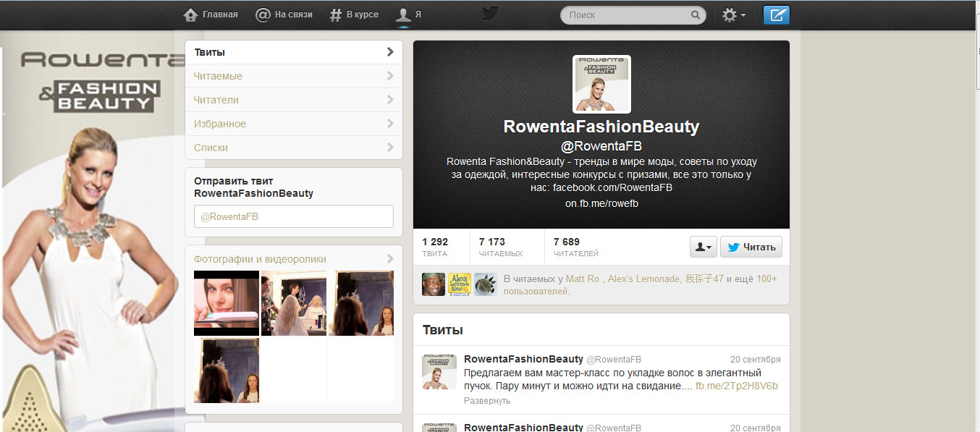This screenshot has height=432, width=980.
Task: Click chevron beside Читатели
Action: pos(390,100)
